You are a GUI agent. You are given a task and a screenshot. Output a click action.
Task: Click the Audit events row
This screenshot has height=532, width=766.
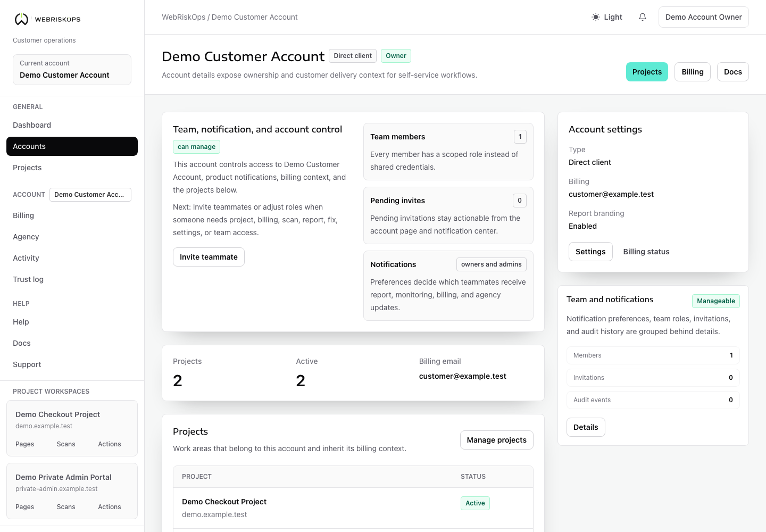653,400
